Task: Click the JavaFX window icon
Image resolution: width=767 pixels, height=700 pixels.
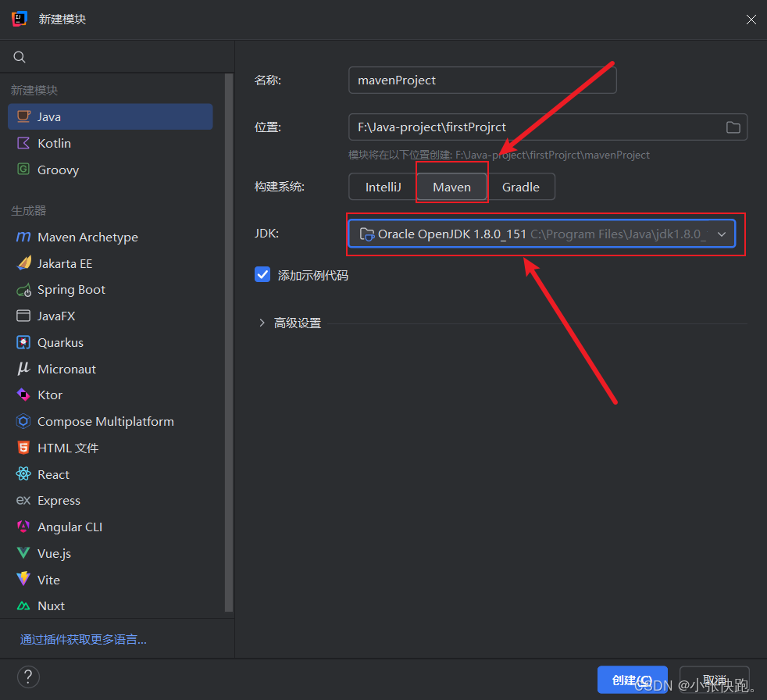Action: point(23,316)
